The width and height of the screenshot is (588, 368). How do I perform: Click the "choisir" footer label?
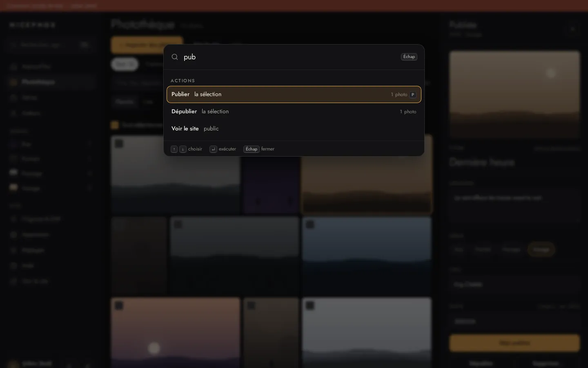coord(195,149)
